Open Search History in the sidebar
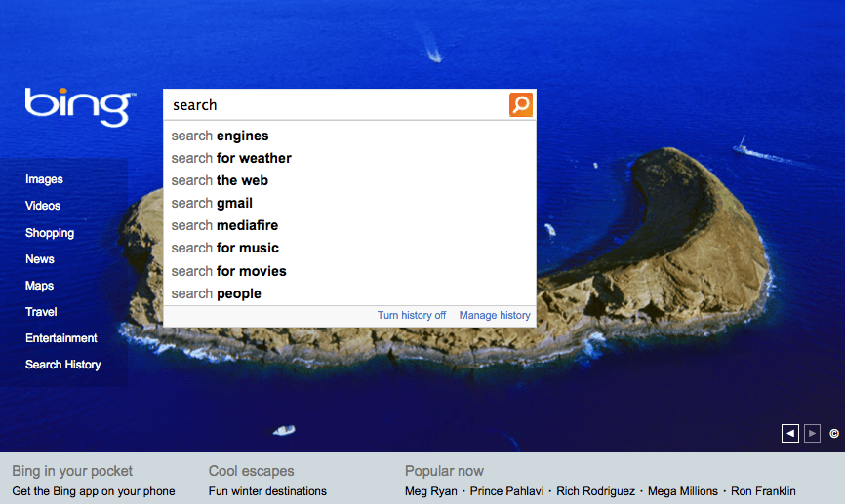The height and width of the screenshot is (504, 845). tap(63, 365)
